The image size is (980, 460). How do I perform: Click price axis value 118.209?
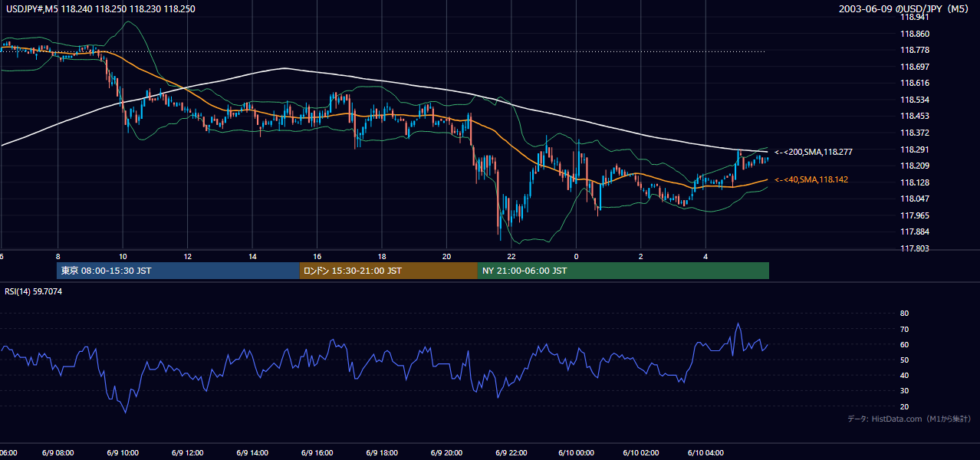[x=916, y=166]
